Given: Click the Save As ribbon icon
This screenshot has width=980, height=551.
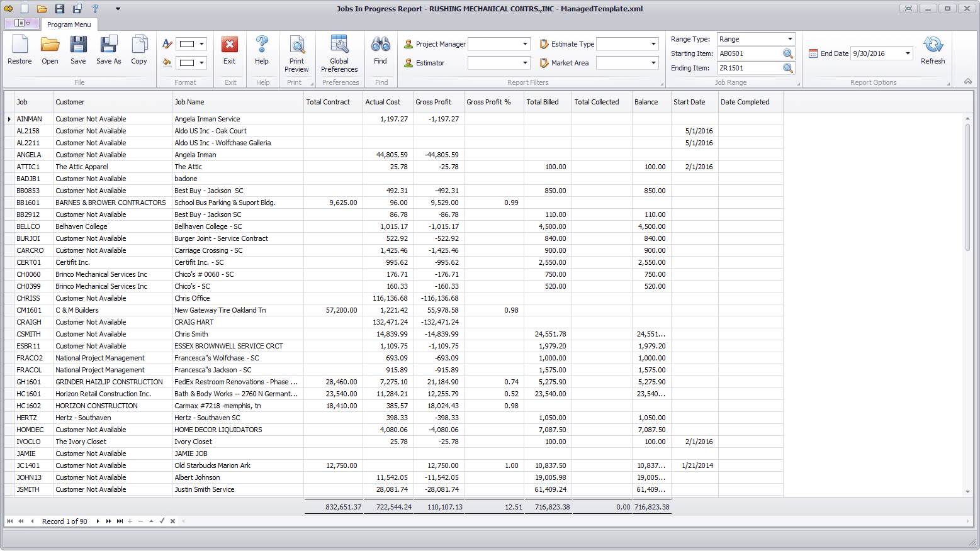Looking at the screenshot, I should tap(108, 50).
